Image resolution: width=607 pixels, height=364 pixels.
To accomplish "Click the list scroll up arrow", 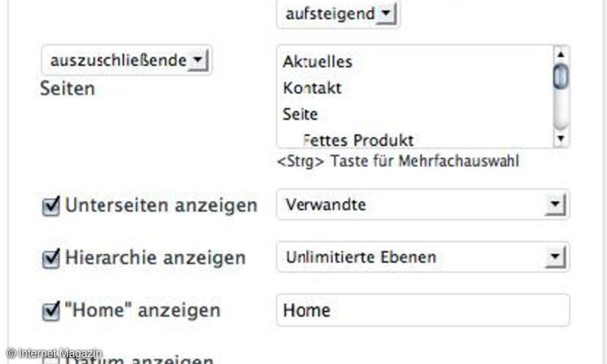I will pos(560,53).
